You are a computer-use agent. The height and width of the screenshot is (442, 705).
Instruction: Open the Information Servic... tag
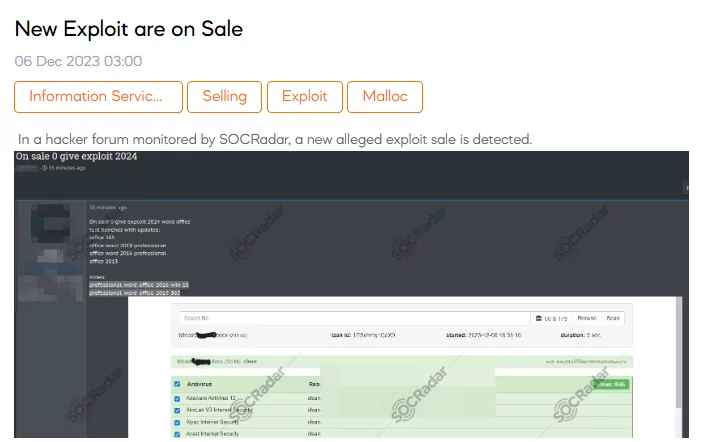tap(98, 97)
